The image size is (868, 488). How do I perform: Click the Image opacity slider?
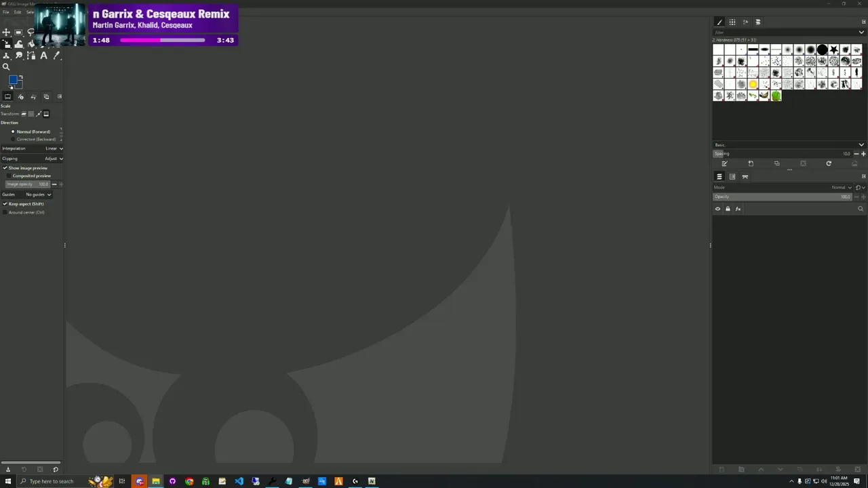pos(28,184)
